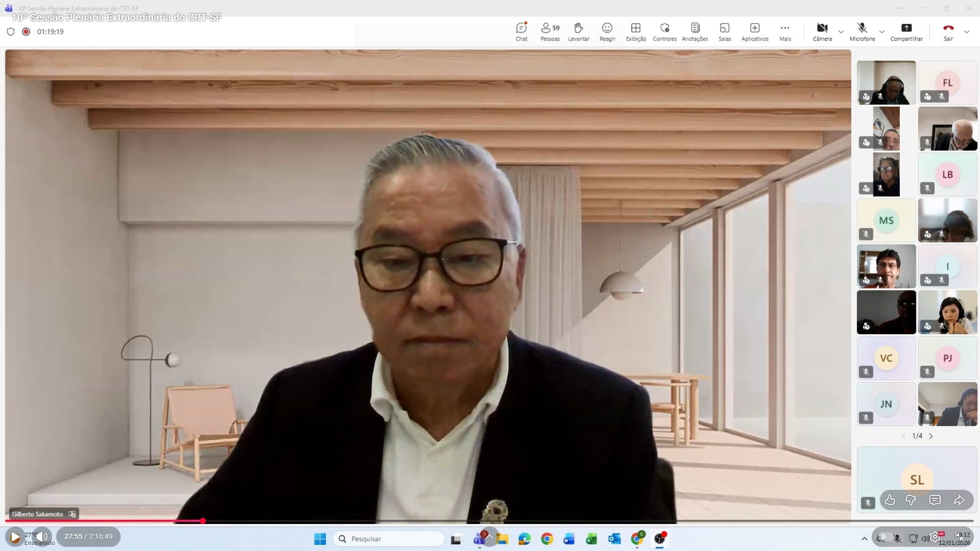Viewport: 980px width, 551px height.
Task: Open the Exibição view options
Action: pyautogui.click(x=636, y=32)
